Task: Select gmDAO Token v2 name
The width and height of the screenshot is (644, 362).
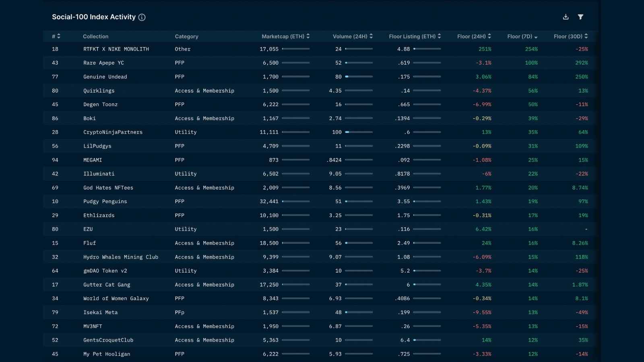Action: (x=105, y=271)
